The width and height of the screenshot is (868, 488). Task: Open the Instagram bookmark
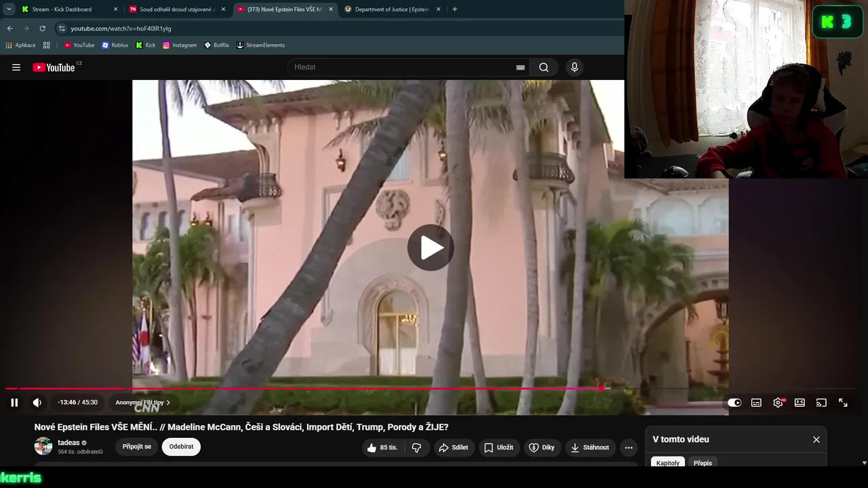pyautogui.click(x=180, y=45)
